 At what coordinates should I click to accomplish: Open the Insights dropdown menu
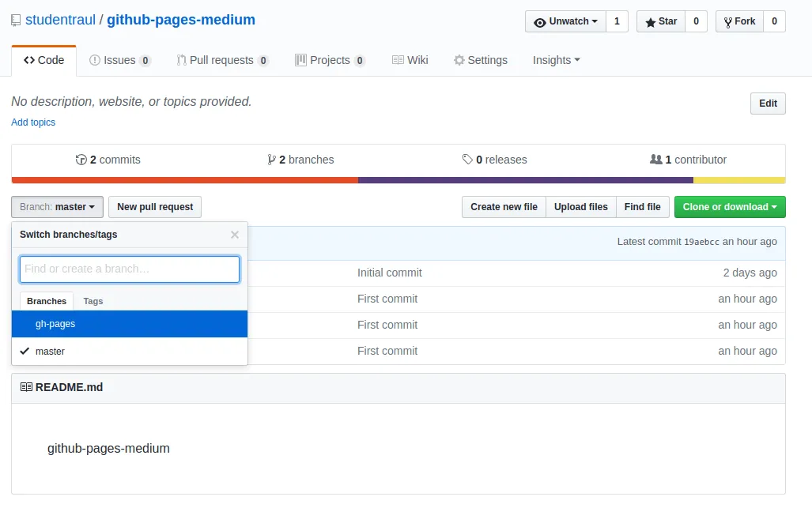[x=556, y=60]
